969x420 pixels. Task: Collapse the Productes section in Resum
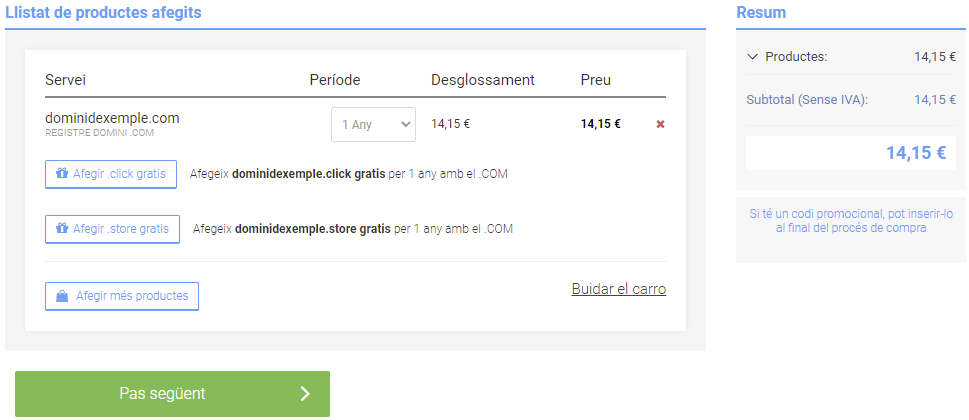(753, 56)
